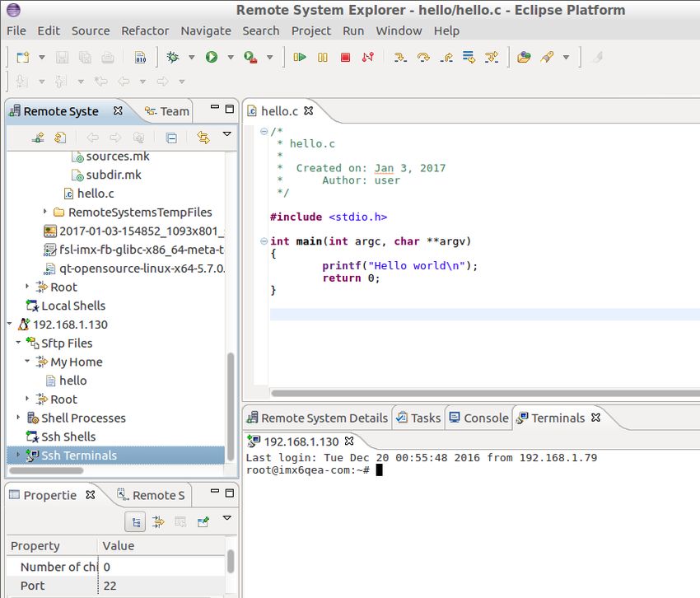Launch the Debug bug icon
This screenshot has height=598, width=700.
[172, 57]
